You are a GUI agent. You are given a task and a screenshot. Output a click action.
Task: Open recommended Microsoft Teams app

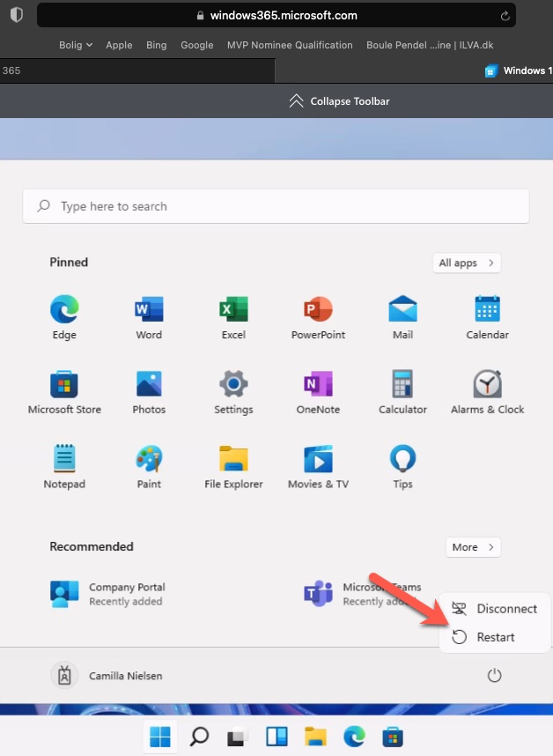pos(362,594)
